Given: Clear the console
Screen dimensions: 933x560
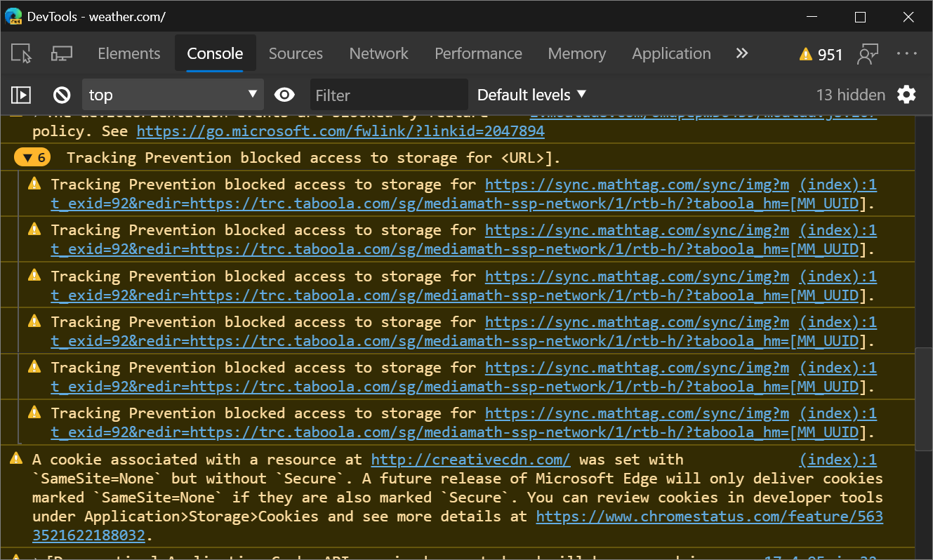Looking at the screenshot, I should (62, 95).
